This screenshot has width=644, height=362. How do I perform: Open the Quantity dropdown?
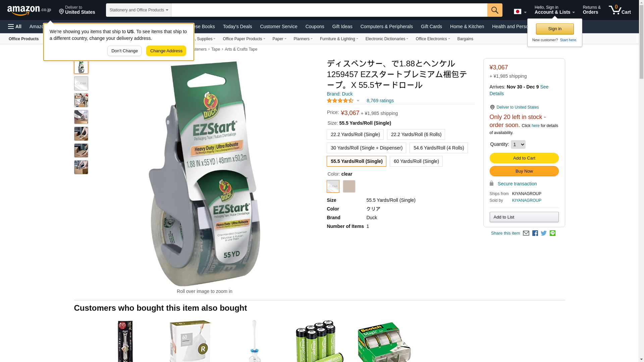518,144
